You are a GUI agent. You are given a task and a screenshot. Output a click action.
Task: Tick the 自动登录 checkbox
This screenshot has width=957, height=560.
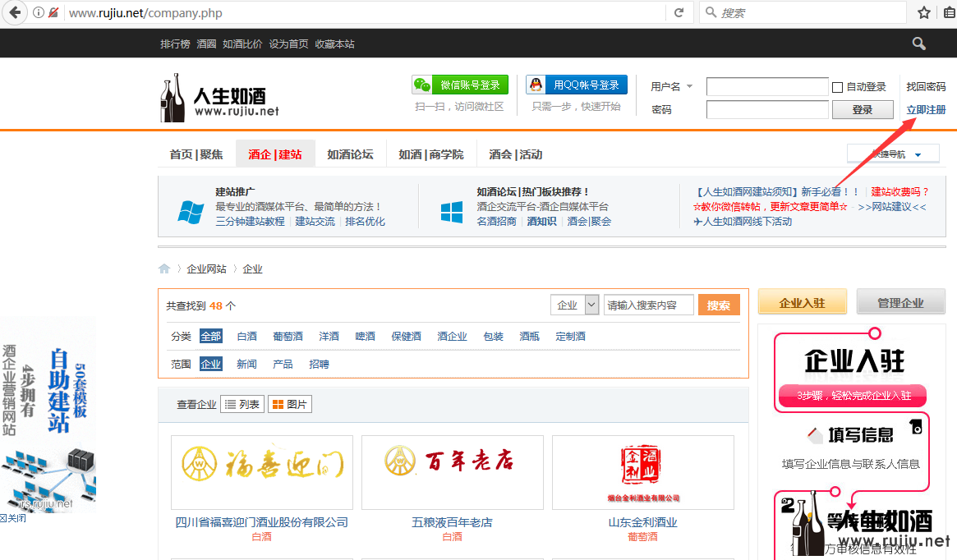pos(837,87)
